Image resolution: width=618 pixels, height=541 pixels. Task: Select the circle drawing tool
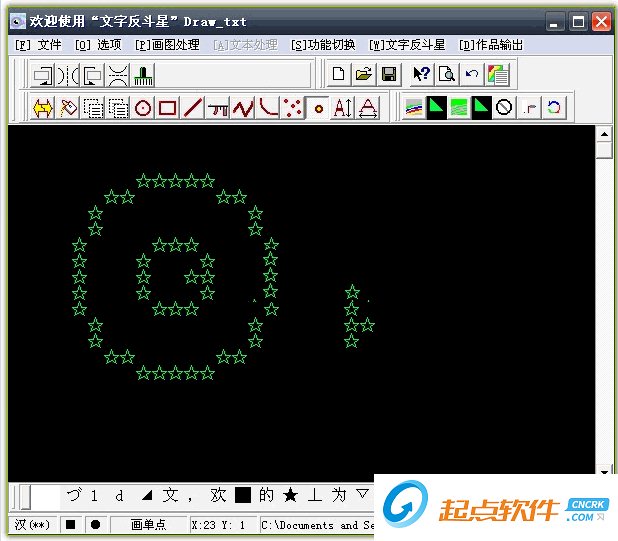click(x=143, y=108)
